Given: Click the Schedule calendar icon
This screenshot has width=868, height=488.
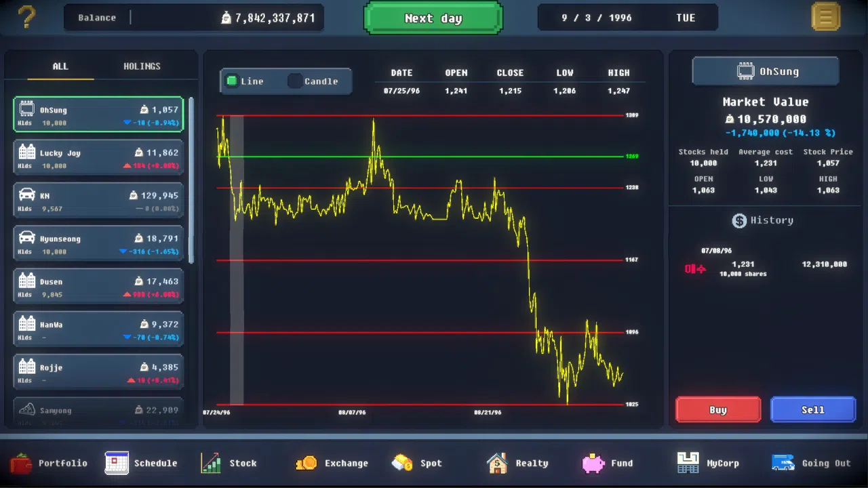Looking at the screenshot, I should coord(117,463).
